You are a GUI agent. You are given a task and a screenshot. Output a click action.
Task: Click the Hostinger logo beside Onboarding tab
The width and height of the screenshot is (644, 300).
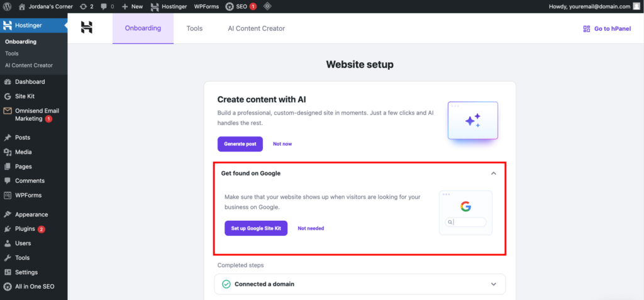tap(87, 28)
